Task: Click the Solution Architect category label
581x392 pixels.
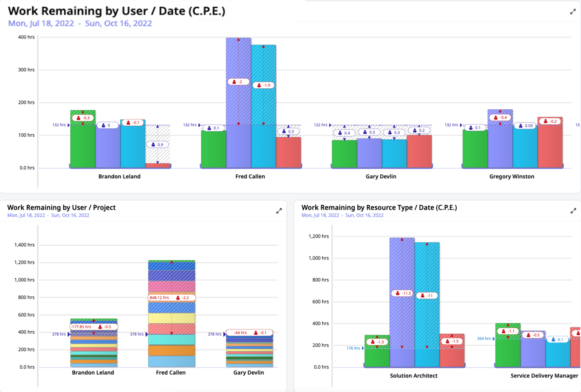Action: [x=413, y=376]
